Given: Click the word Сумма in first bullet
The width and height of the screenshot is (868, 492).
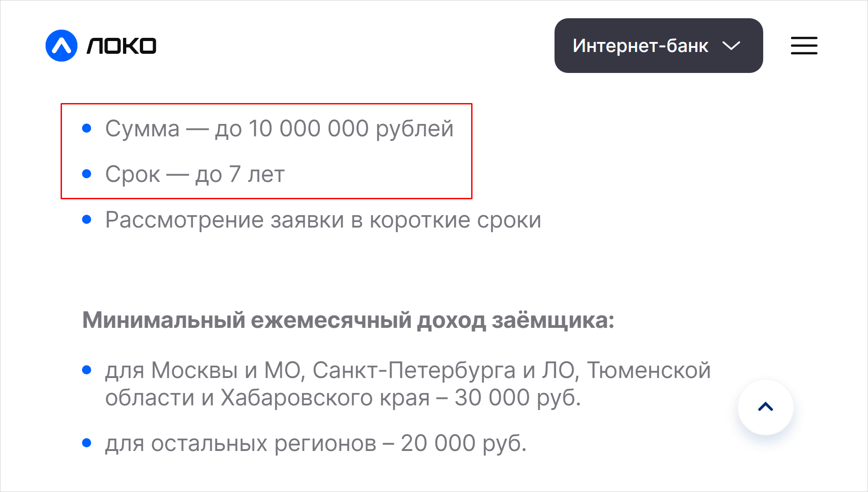Looking at the screenshot, I should [x=142, y=129].
